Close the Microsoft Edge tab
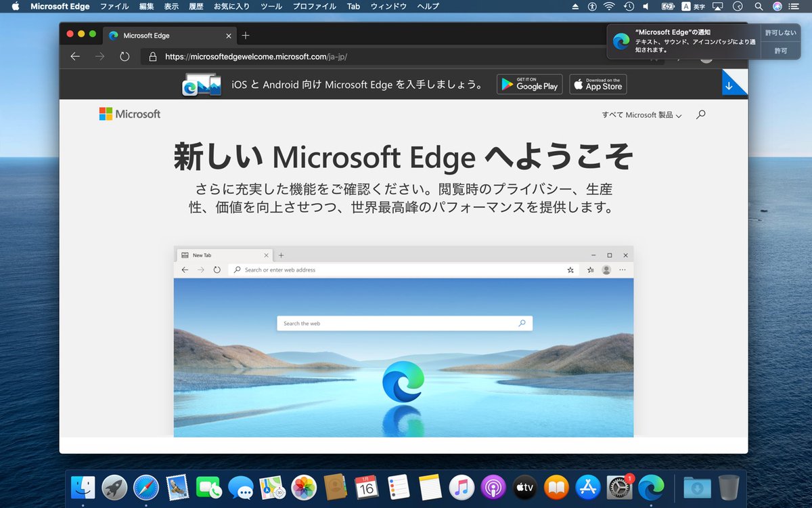Image resolution: width=812 pixels, height=508 pixels. [x=229, y=35]
